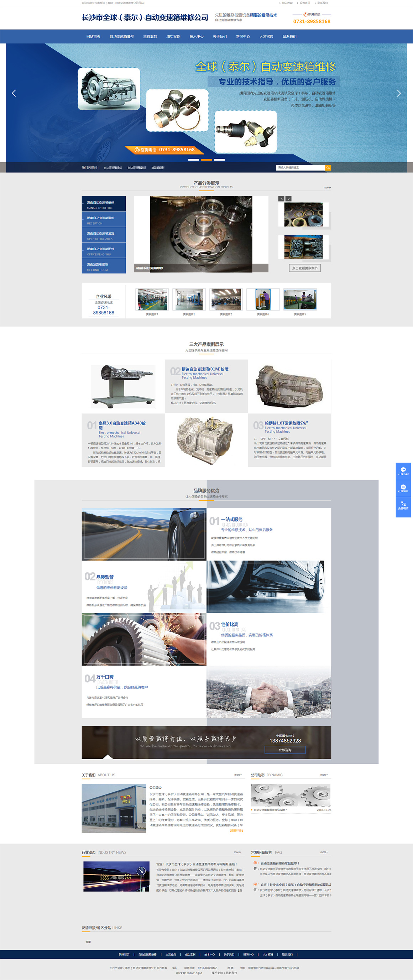The width and height of the screenshot is (413, 980).
Task: Click the orange search magnifier icon
Action: coord(328,167)
